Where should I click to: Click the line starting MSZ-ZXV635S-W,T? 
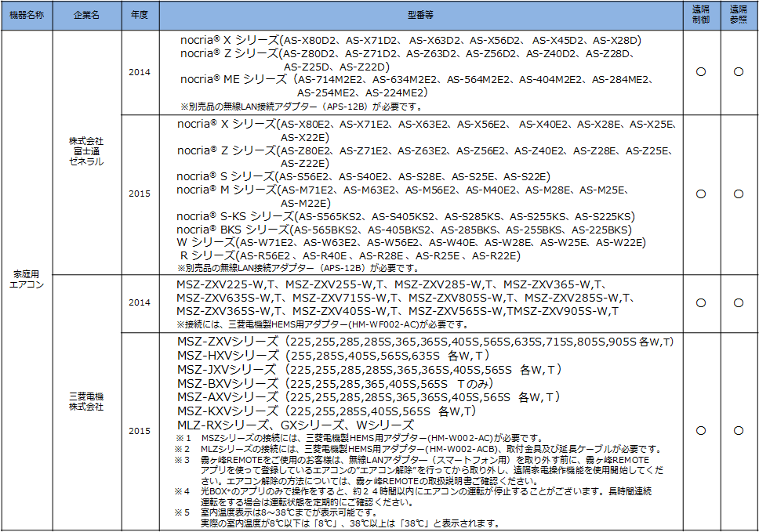point(405,298)
